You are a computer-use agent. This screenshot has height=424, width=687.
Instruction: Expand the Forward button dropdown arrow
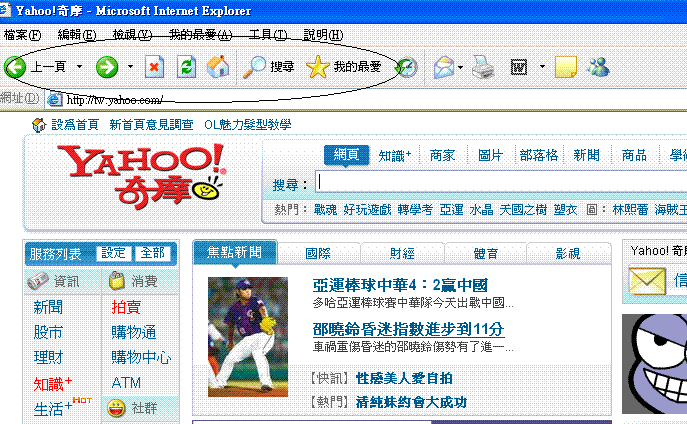point(131,67)
